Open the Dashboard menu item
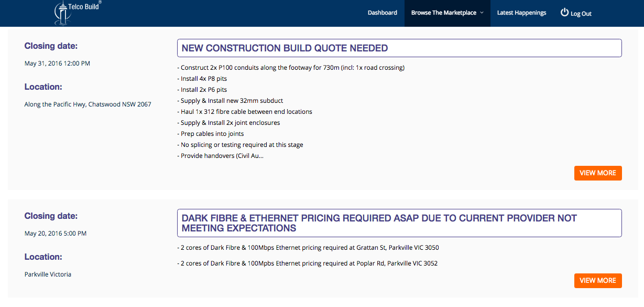This screenshot has width=644, height=307. point(383,13)
